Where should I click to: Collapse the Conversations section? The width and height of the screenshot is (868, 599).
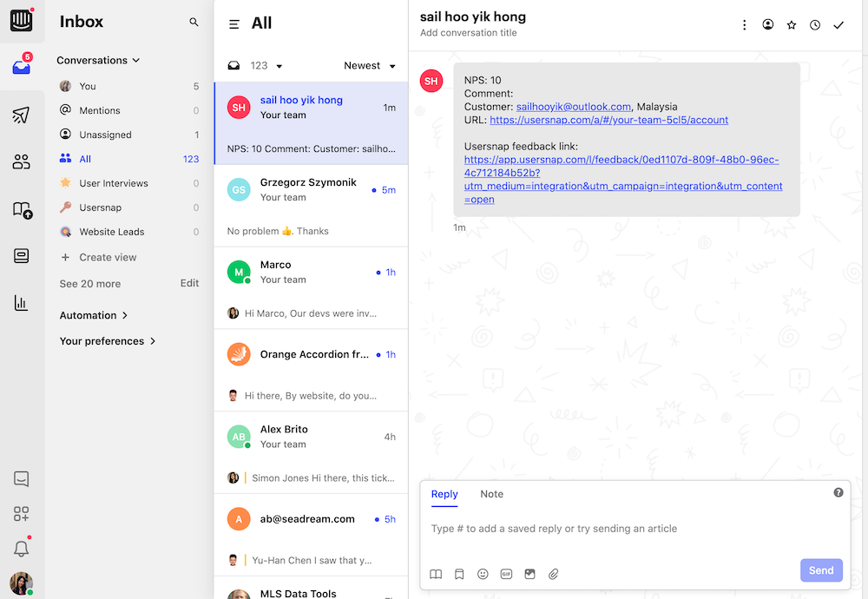pos(98,61)
